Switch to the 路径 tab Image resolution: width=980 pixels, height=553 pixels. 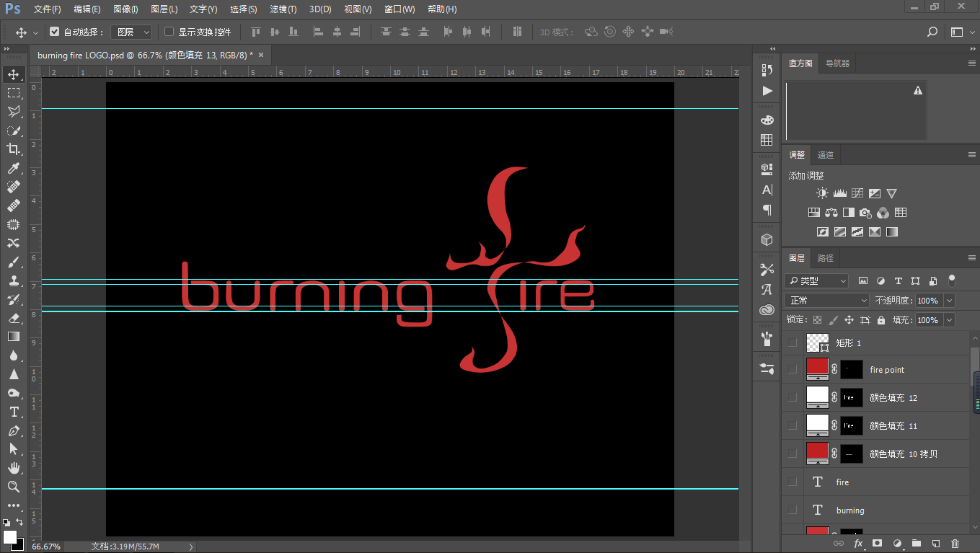coord(826,258)
